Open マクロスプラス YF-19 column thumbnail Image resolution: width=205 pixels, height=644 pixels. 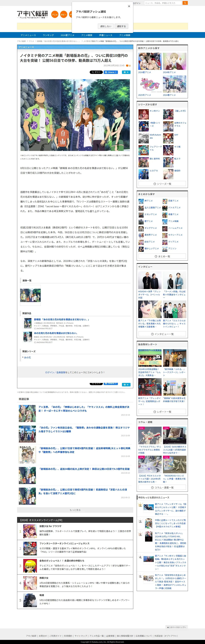point(150,436)
